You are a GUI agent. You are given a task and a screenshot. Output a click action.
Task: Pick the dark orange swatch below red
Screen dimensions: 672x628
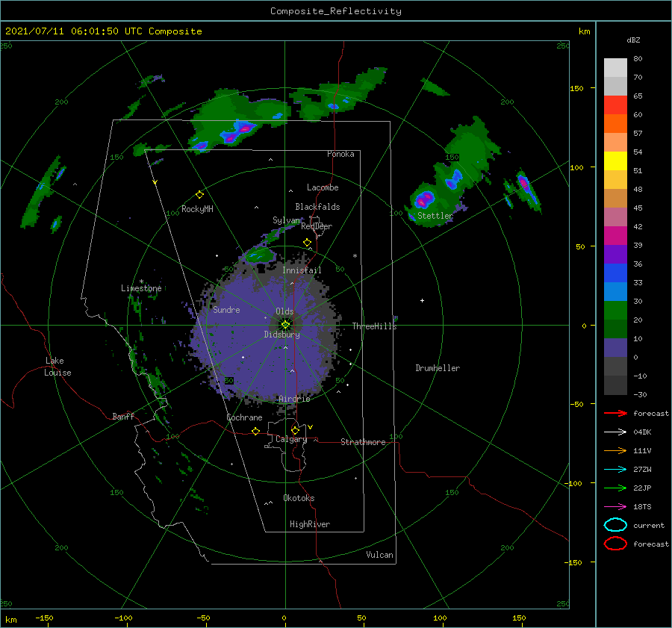615,123
